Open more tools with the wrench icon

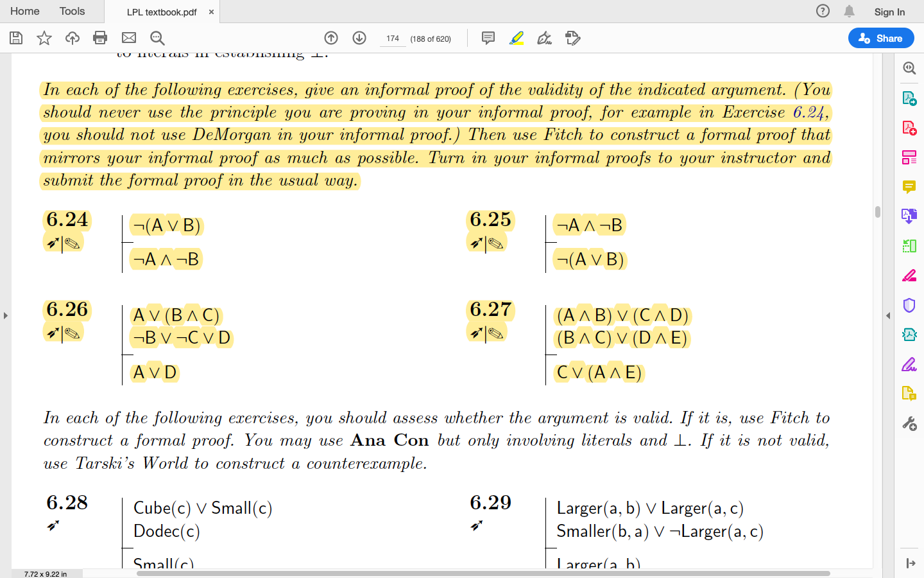(909, 423)
